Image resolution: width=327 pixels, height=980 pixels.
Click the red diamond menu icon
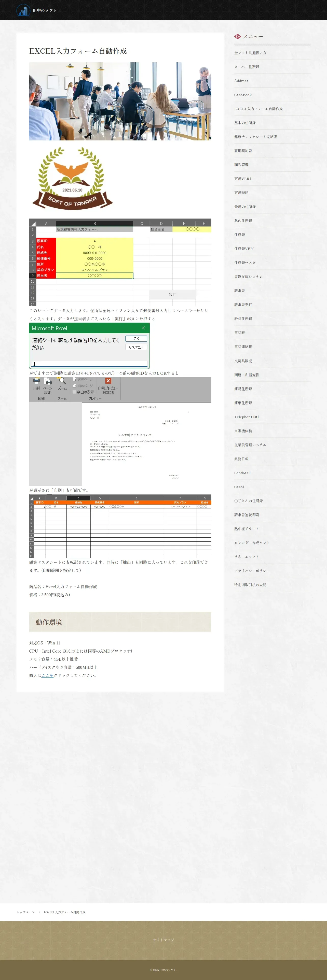coord(238,37)
